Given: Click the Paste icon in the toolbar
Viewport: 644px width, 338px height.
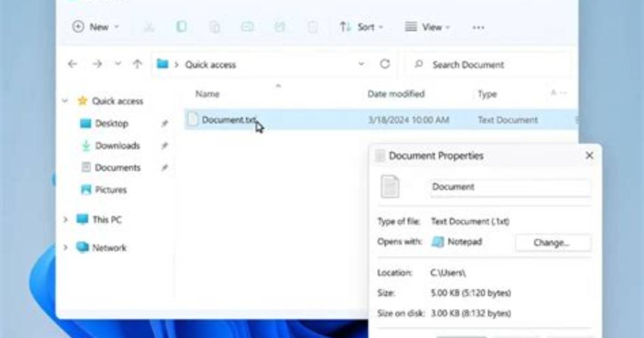Looking at the screenshot, I should pyautogui.click(x=214, y=27).
